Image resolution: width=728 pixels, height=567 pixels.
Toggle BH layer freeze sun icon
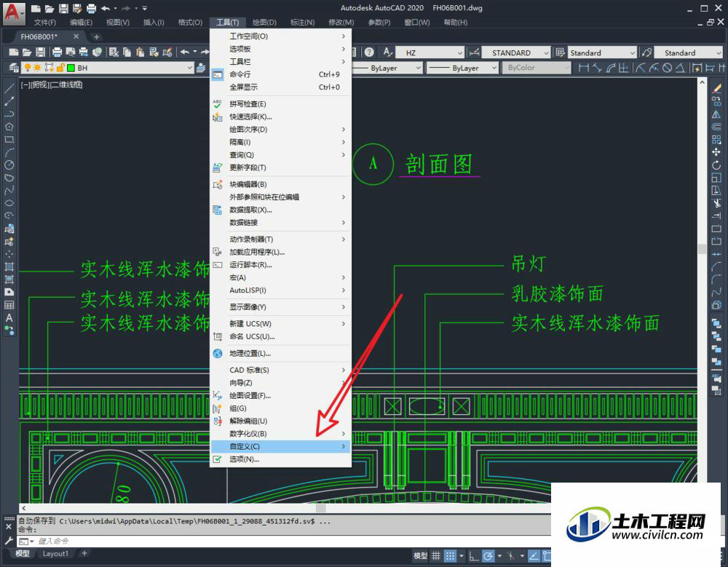[37, 68]
